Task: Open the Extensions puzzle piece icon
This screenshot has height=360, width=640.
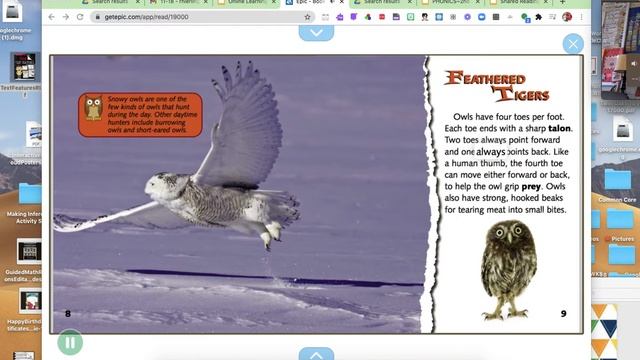Action: click(x=538, y=17)
